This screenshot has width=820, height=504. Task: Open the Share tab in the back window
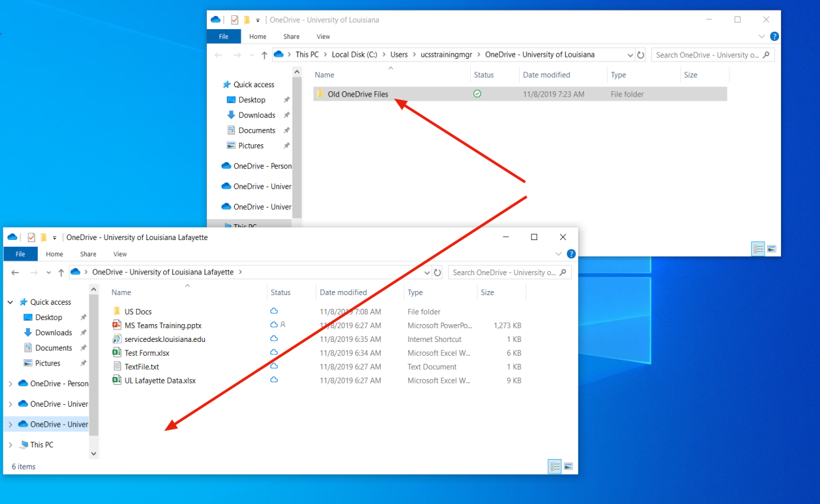coord(292,37)
